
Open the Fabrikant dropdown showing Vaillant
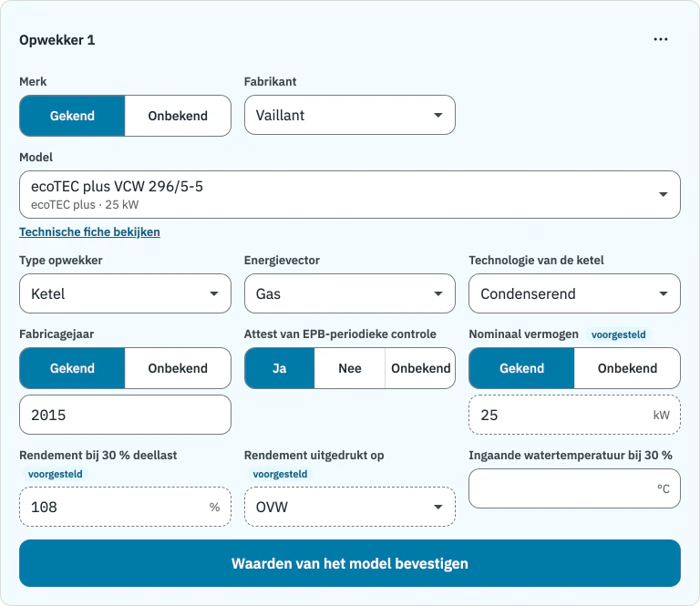tap(350, 115)
